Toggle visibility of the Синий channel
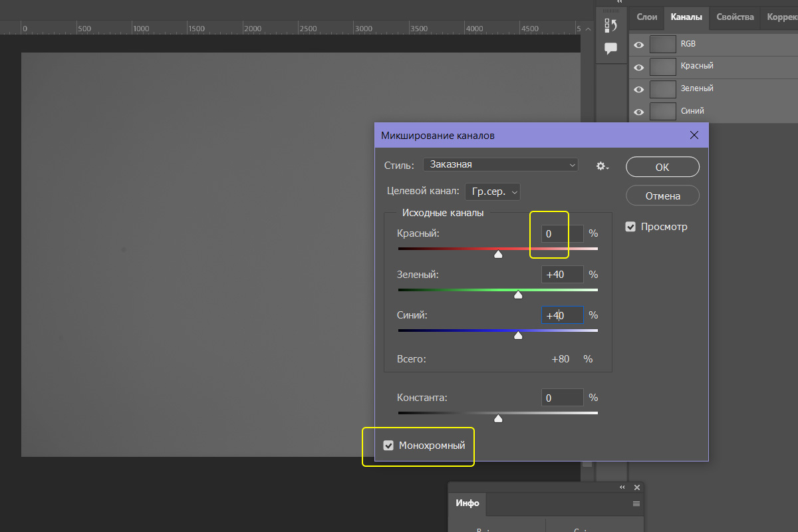 pos(639,112)
